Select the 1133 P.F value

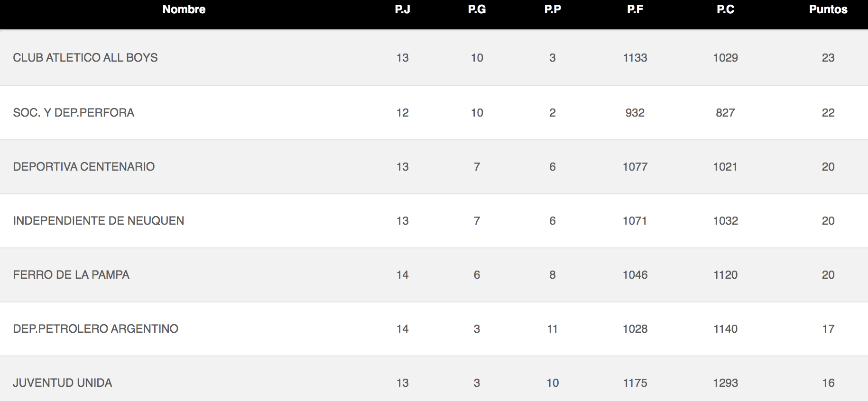click(635, 58)
